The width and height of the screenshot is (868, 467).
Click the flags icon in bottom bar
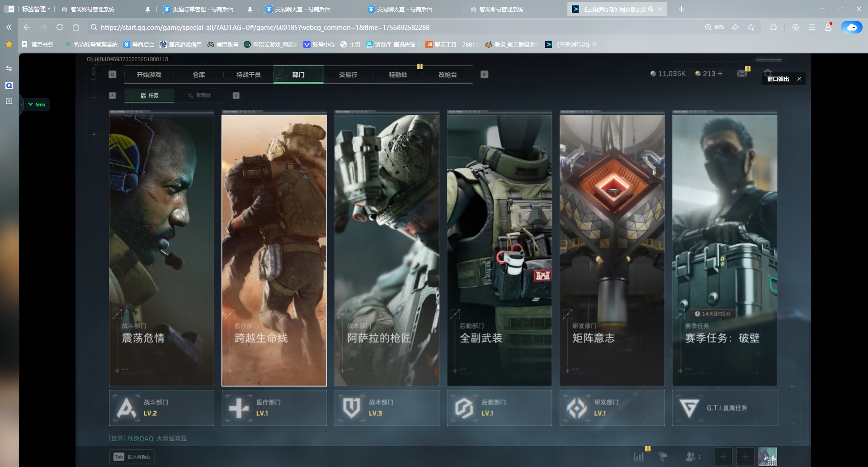pyautogui.click(x=663, y=457)
